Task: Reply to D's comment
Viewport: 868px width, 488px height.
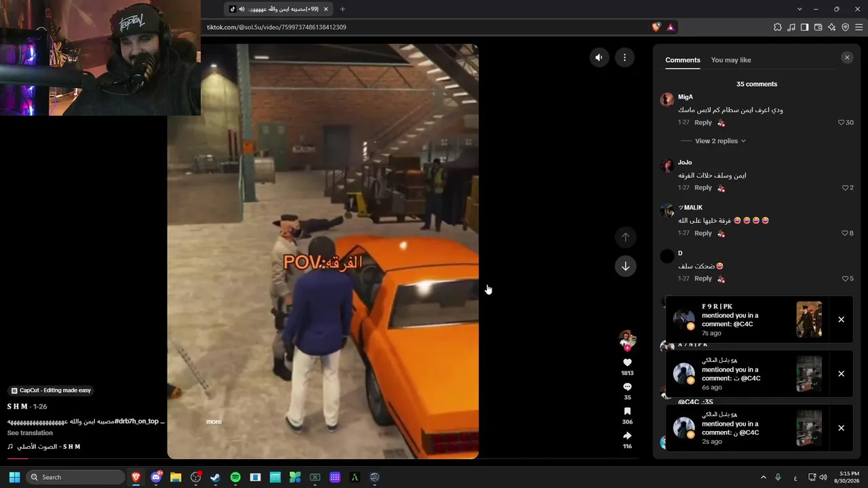Action: (703, 279)
